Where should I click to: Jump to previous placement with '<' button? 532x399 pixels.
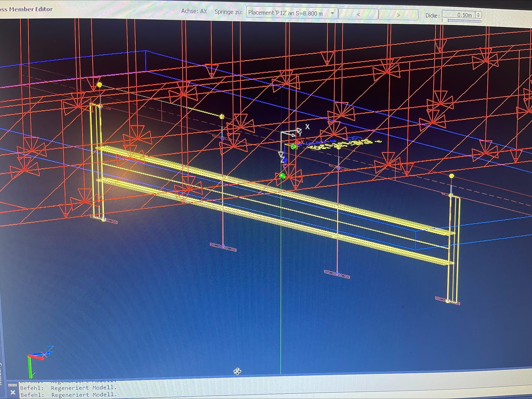tap(358, 14)
